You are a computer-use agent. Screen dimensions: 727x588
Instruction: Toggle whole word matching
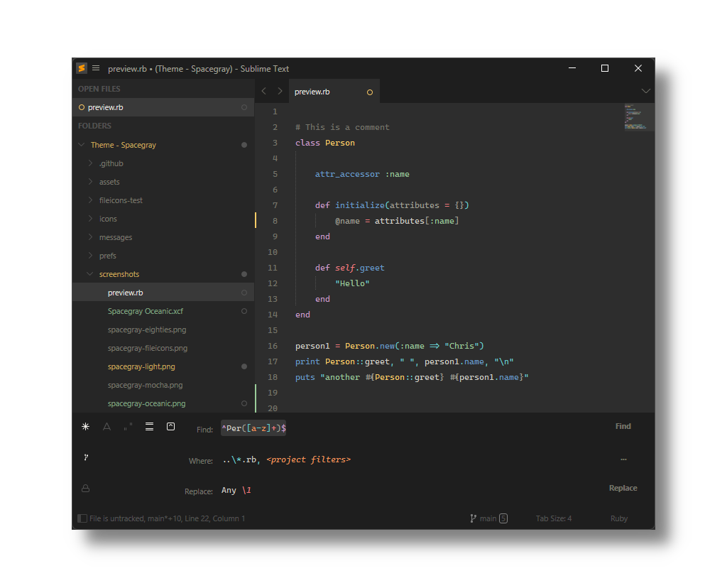tap(128, 427)
